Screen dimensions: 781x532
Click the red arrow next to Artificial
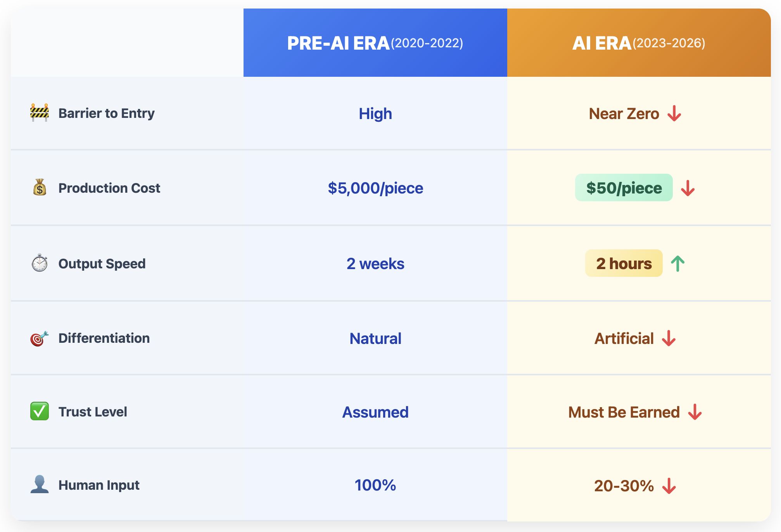[669, 339]
